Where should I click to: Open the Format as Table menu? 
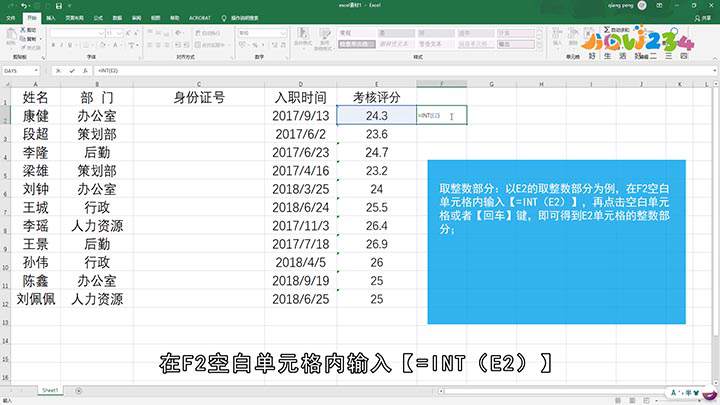(x=325, y=38)
